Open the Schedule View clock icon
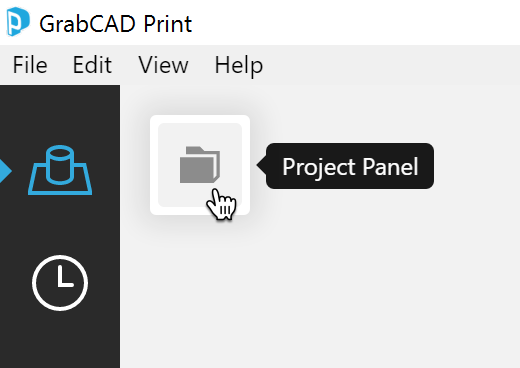The image size is (520, 368). 60,283
